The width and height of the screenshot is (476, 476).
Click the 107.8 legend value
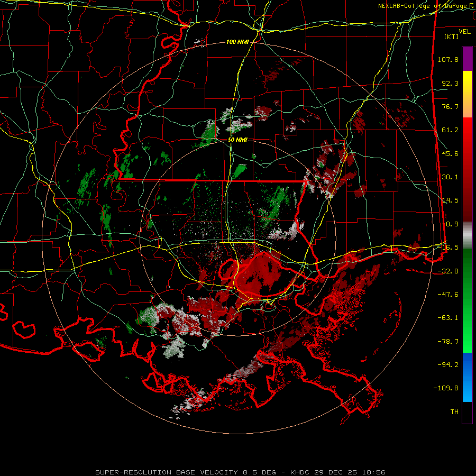448,59
